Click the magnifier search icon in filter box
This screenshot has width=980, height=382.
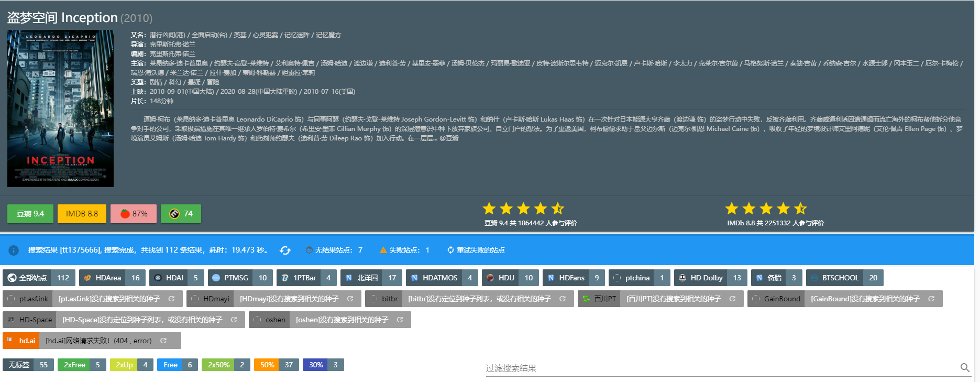pos(965,368)
